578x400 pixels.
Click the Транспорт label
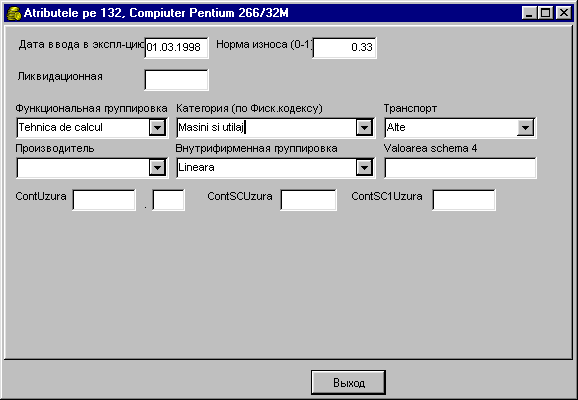[410, 109]
